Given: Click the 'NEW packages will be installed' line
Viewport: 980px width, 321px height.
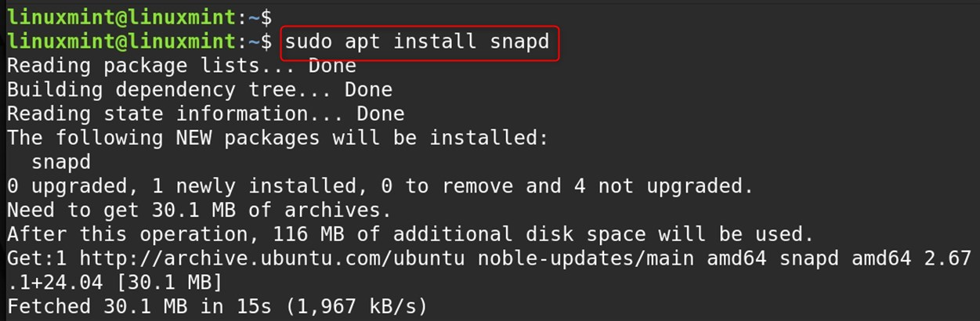Looking at the screenshot, I should [277, 138].
